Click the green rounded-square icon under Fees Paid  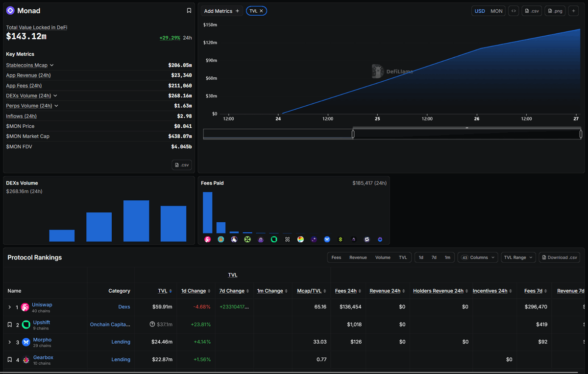point(274,239)
